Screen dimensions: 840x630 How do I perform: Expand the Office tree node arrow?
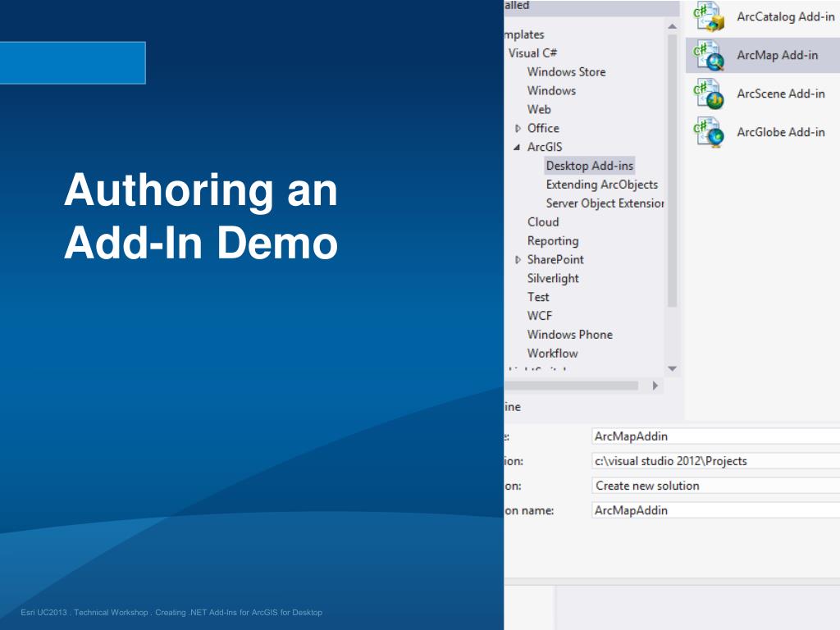(x=518, y=129)
